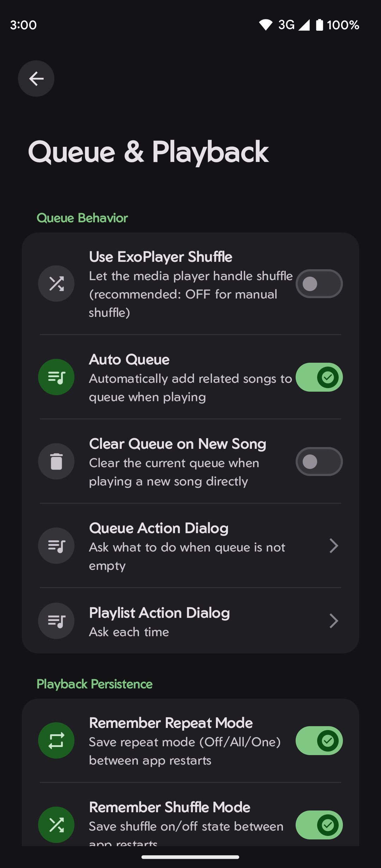The width and height of the screenshot is (381, 868).
Task: Open Playlist Action Dialog chevron arrow
Action: point(333,621)
